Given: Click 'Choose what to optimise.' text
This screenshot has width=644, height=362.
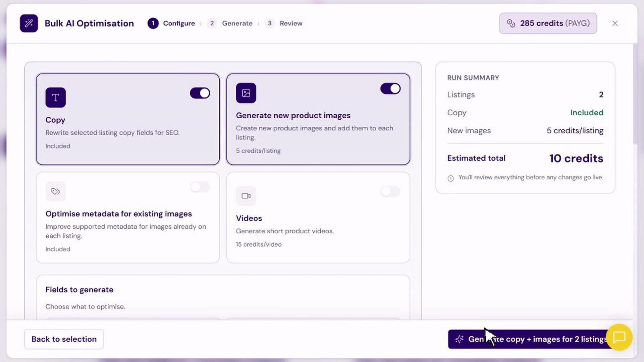Looking at the screenshot, I should 85,307.
